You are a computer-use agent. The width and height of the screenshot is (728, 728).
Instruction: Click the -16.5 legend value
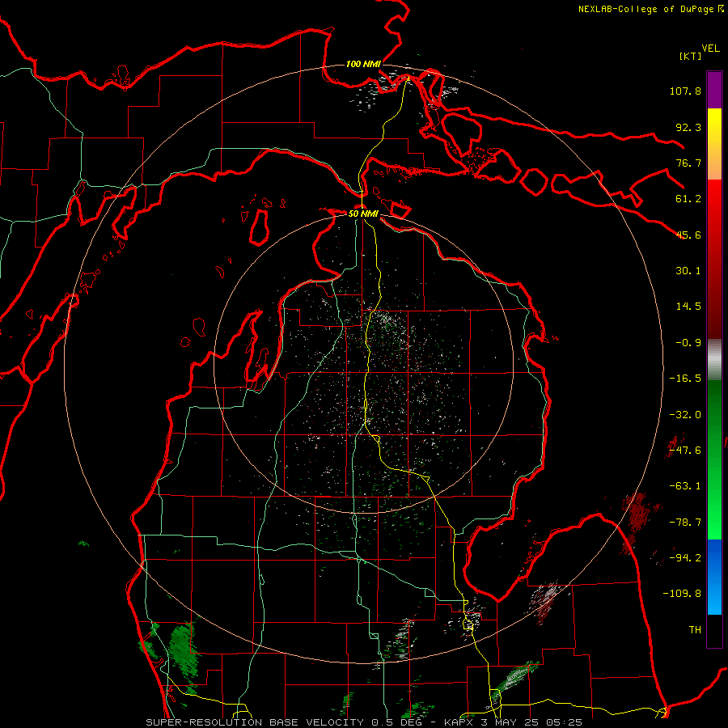click(685, 379)
